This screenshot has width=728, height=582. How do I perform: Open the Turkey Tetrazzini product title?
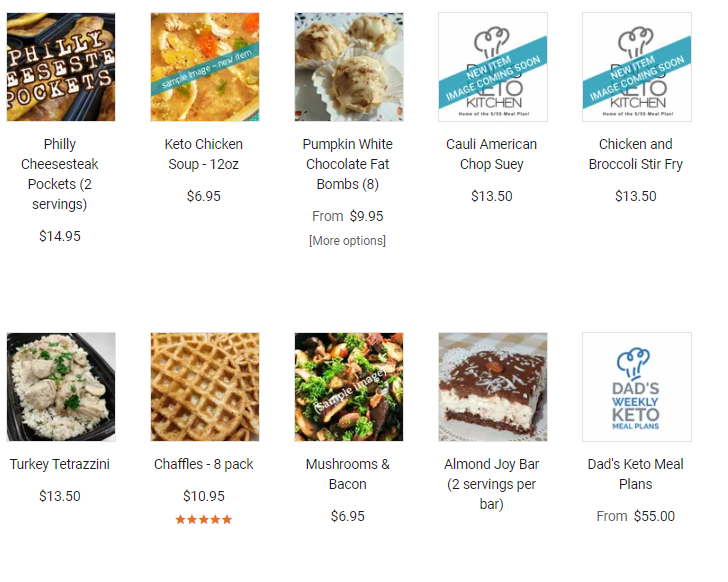pyautogui.click(x=59, y=464)
